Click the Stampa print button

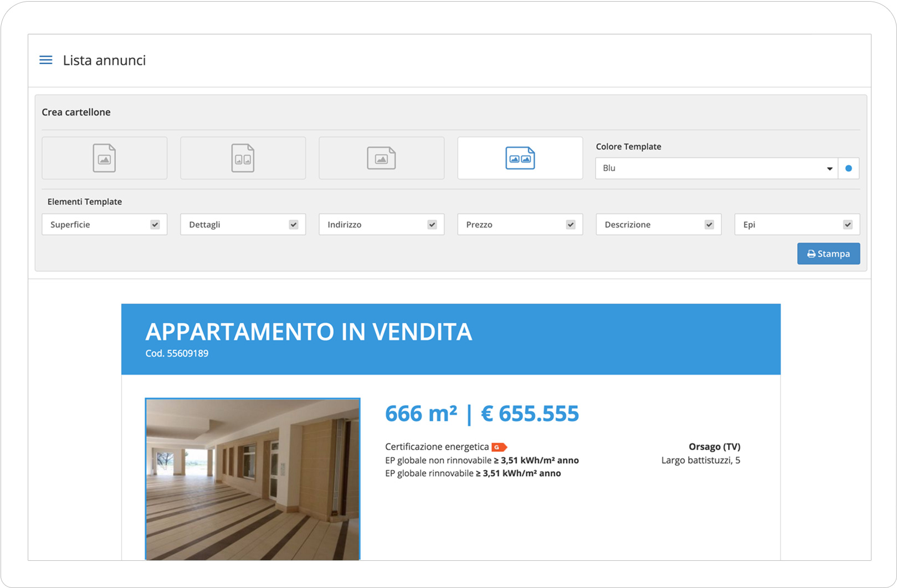[828, 254]
